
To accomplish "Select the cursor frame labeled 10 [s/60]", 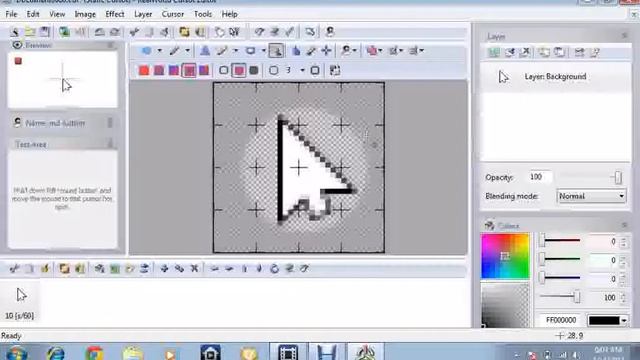I will tap(20, 302).
